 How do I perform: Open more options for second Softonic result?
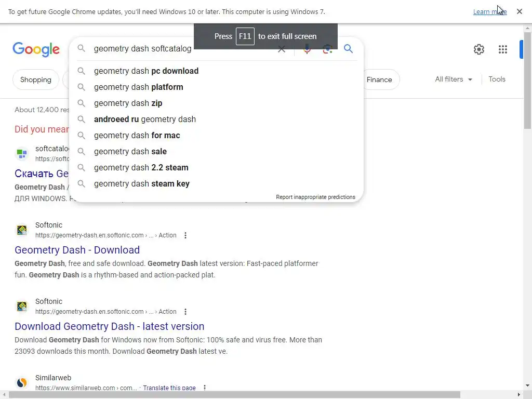point(185,312)
